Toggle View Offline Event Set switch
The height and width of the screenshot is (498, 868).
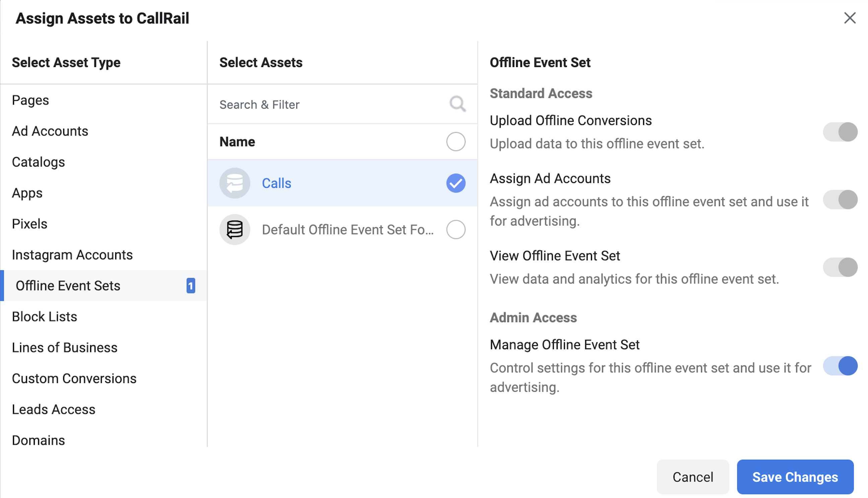click(x=840, y=267)
